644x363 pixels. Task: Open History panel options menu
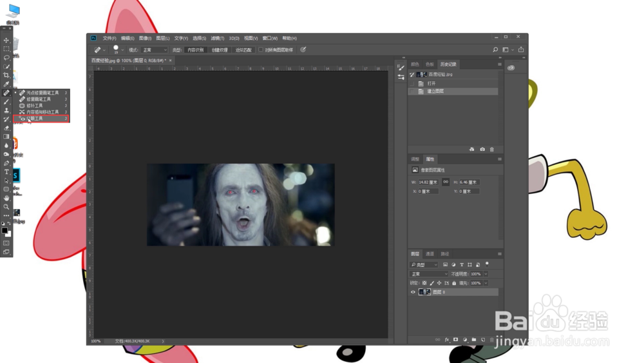point(500,64)
